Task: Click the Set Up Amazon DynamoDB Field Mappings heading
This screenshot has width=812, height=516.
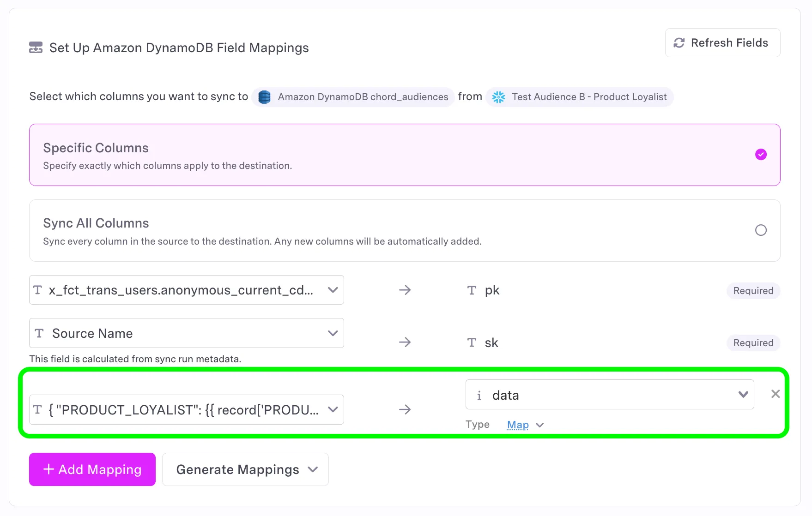Action: click(x=179, y=48)
